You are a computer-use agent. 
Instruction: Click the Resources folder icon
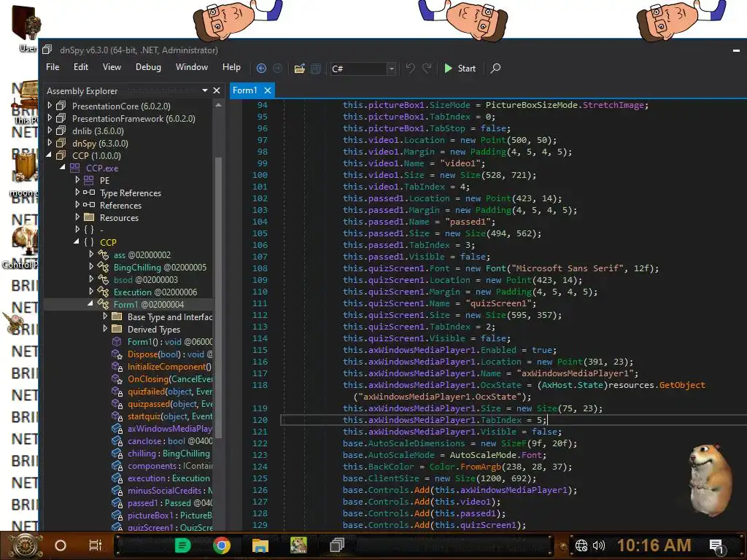[89, 217]
